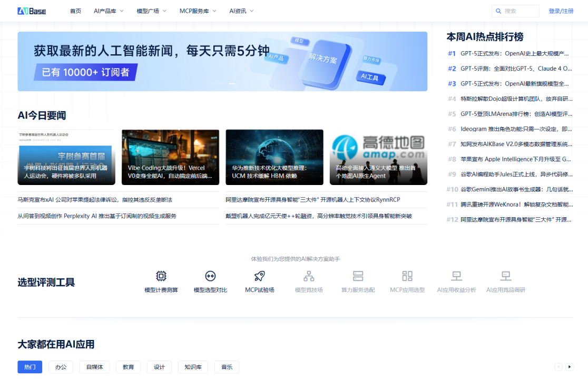Open ranking #8 Apple Intelligence article
The width and height of the screenshot is (588, 379).
click(510, 159)
